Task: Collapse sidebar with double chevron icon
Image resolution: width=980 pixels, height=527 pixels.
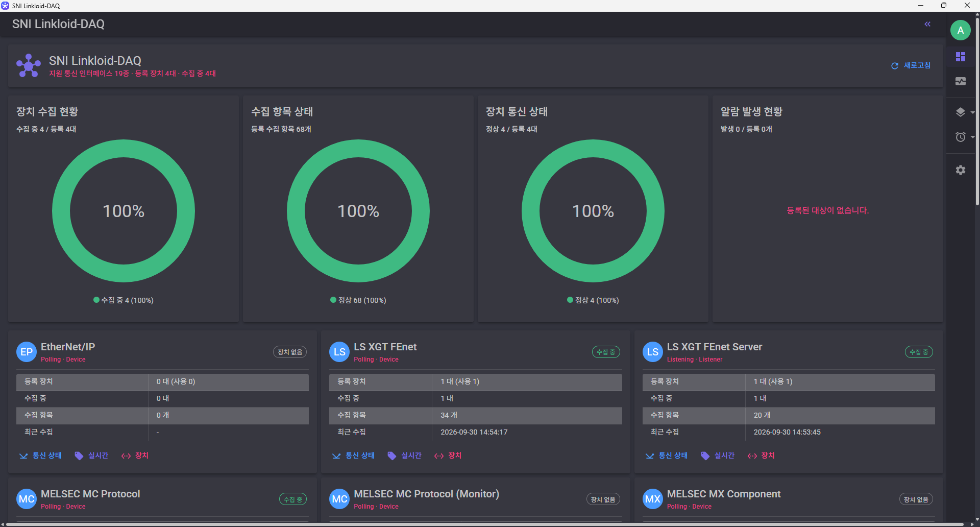Action: [927, 24]
